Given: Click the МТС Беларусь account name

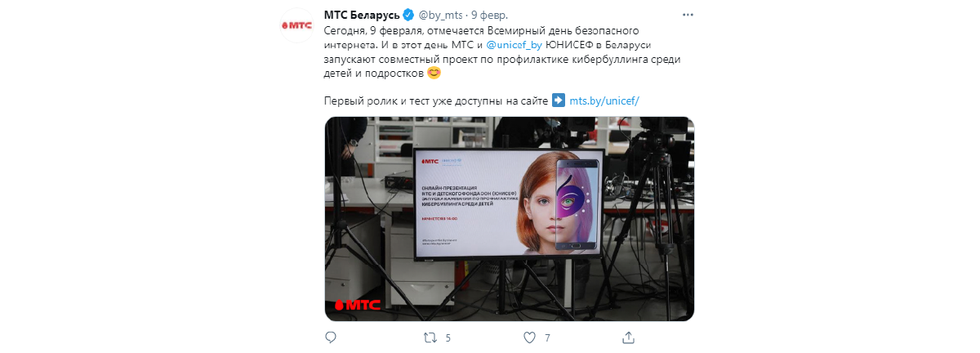Looking at the screenshot, I should (x=362, y=15).
